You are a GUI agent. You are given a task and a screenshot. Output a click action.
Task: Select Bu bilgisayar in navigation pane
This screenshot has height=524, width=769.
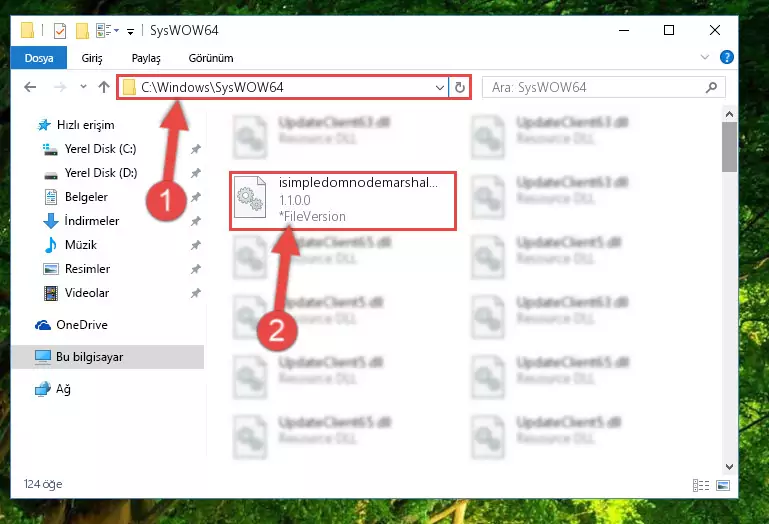pyautogui.click(x=107, y=357)
